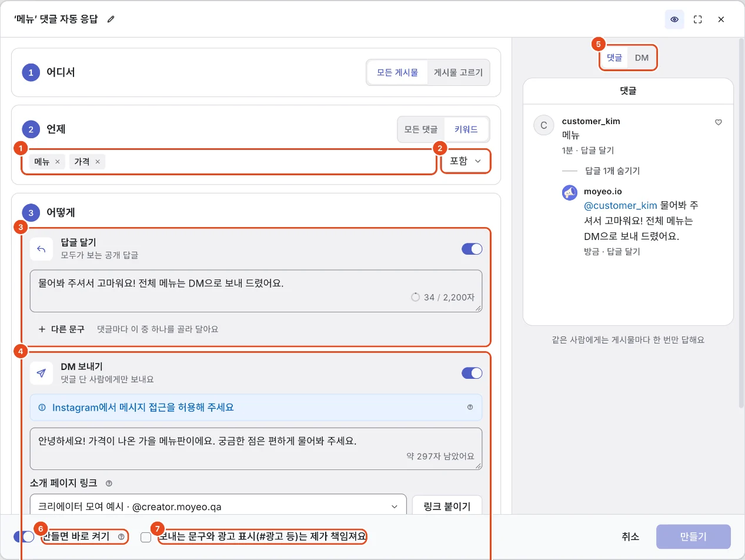The height and width of the screenshot is (560, 745).
Task: Click the @customer_kim mention in reply
Action: tap(620, 205)
